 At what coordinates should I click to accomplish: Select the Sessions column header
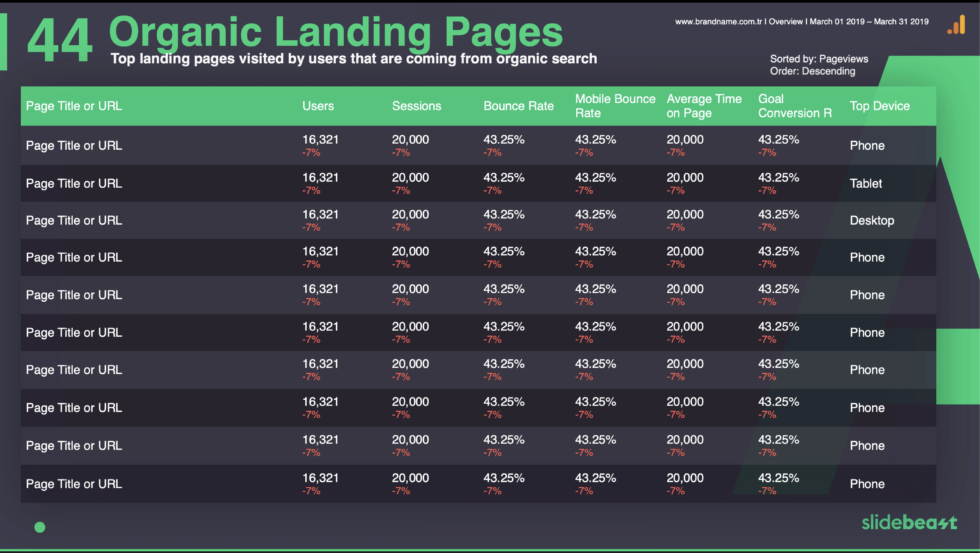(x=417, y=106)
